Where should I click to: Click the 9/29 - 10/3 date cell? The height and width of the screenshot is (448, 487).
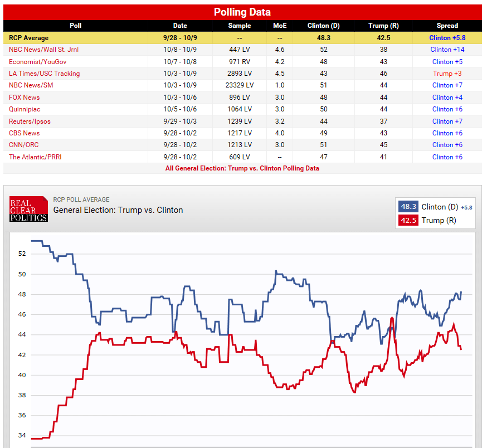(180, 121)
